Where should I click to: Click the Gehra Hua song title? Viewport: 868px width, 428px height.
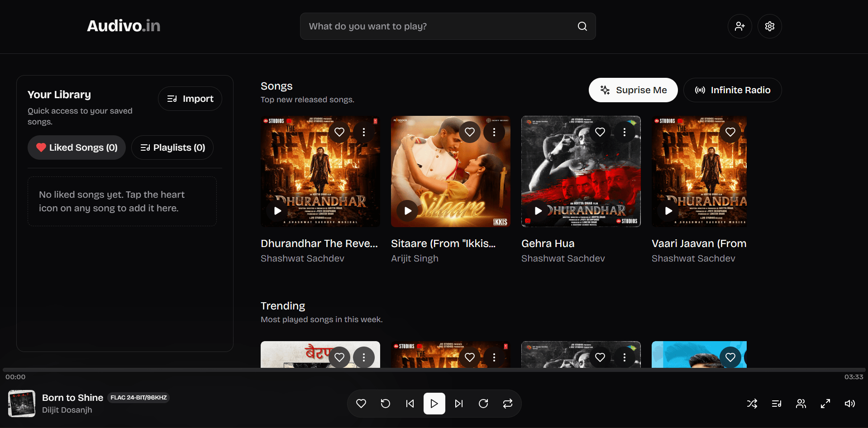click(548, 243)
